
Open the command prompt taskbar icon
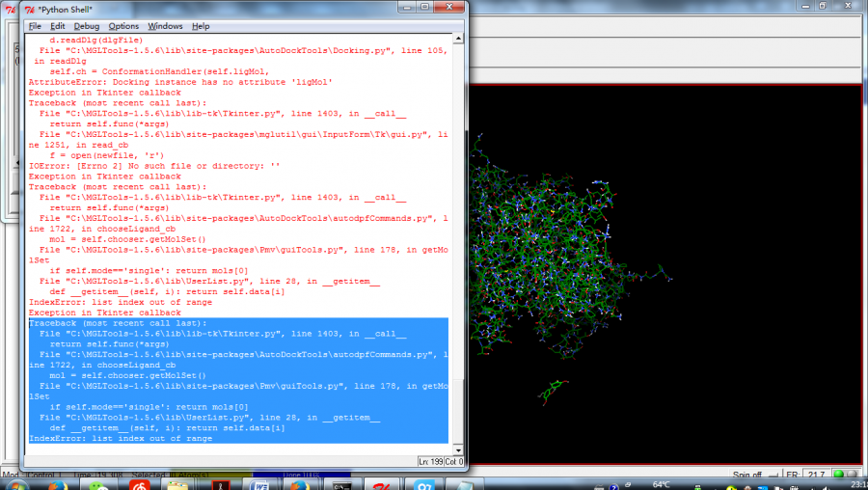click(341, 485)
